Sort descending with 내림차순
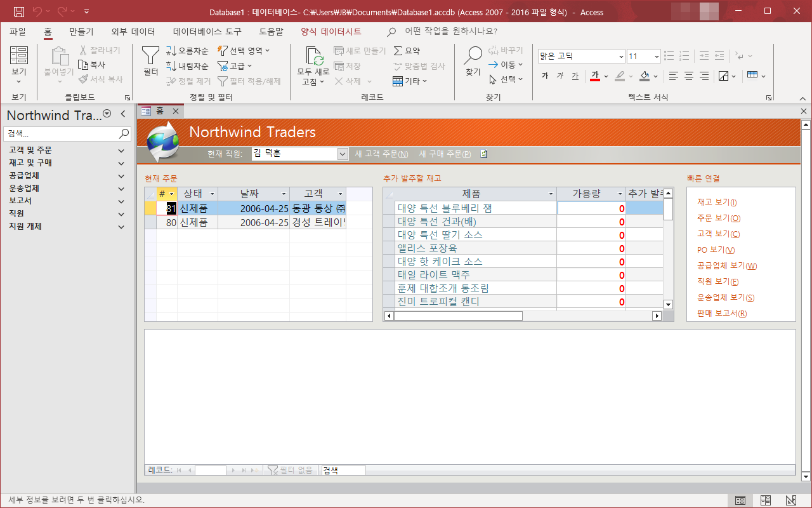Screen dimensions: 812x508 coord(188,65)
